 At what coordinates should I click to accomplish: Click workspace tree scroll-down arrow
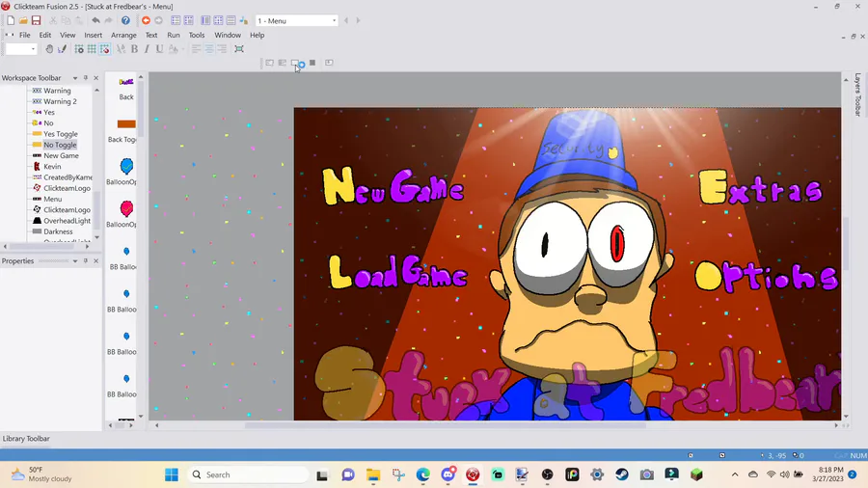click(97, 237)
